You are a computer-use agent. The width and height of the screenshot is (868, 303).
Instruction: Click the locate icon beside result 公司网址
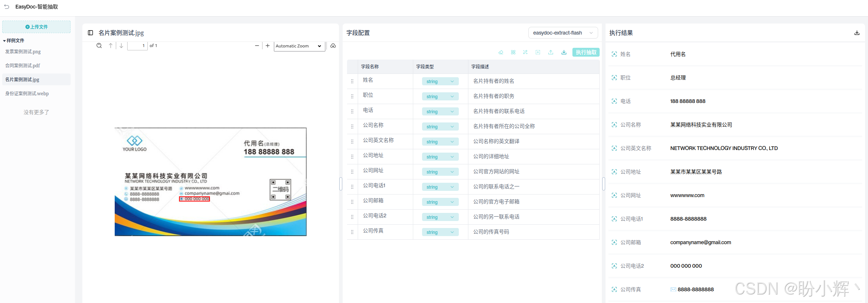point(614,195)
